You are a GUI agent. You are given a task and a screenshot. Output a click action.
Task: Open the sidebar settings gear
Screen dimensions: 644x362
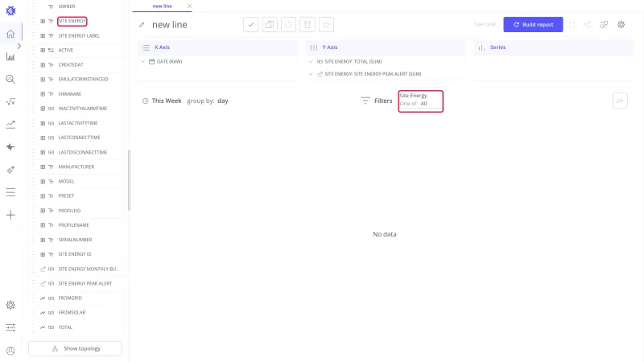10,305
